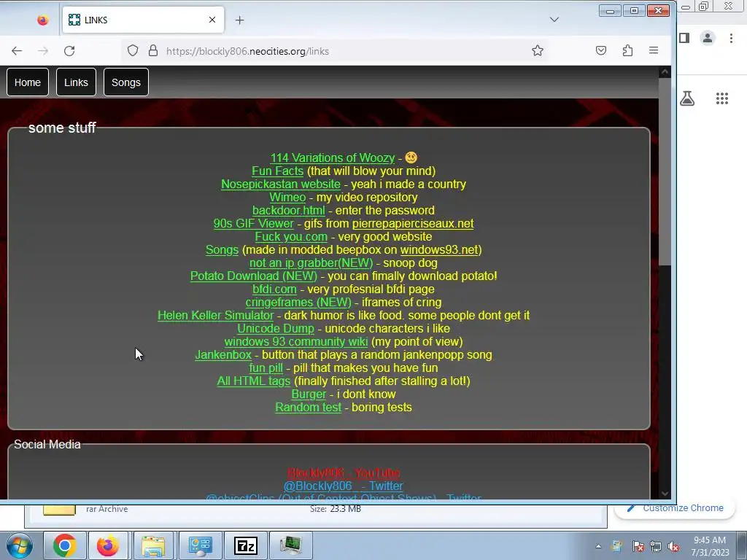This screenshot has height=560, width=747.
Task: Open 90s GIF Viewer link
Action: coord(253,223)
